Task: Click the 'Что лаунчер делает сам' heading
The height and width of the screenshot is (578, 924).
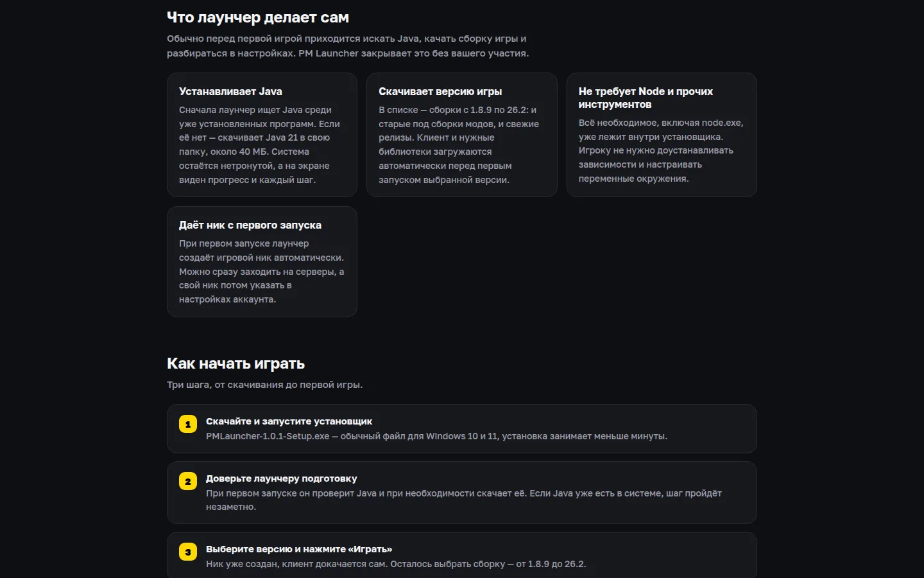Action: 258,17
